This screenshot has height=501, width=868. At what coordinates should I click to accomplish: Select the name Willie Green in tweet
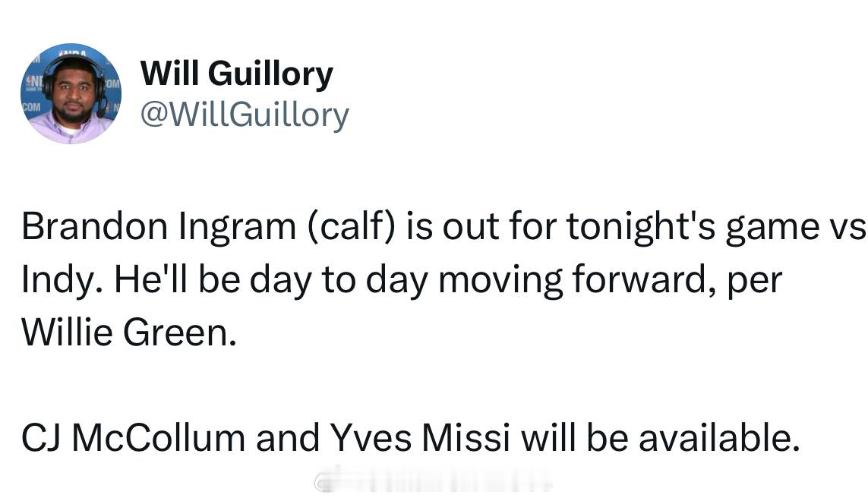pos(128,332)
